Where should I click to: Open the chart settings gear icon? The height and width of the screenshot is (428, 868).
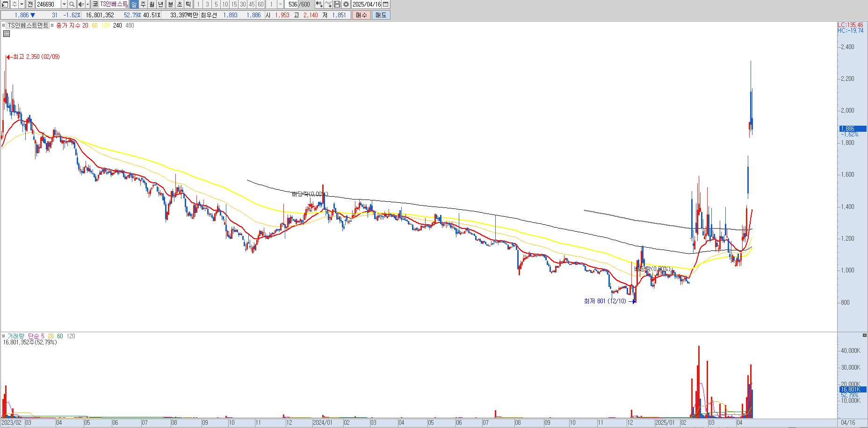coord(346,4)
